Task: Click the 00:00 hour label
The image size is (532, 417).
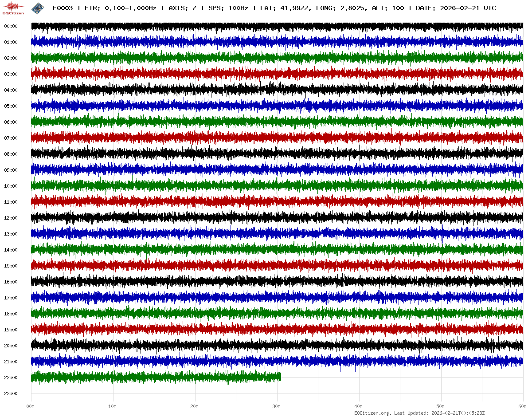Action: 11,26
